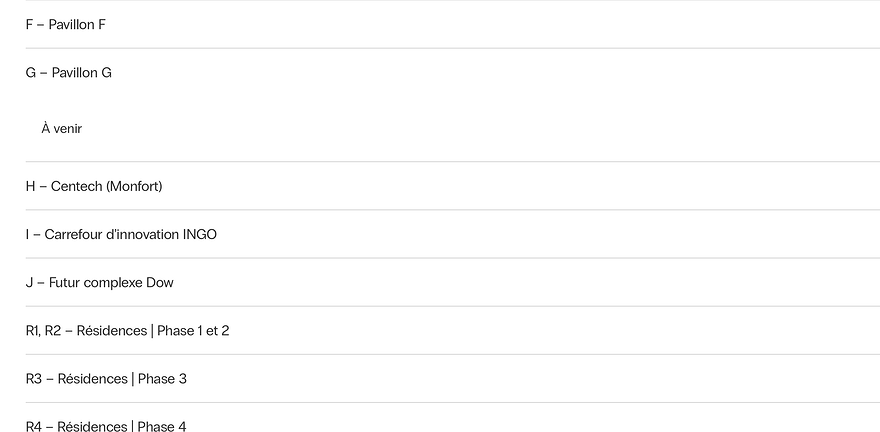Open I – Carrefour d'innovation INGO

[121, 234]
